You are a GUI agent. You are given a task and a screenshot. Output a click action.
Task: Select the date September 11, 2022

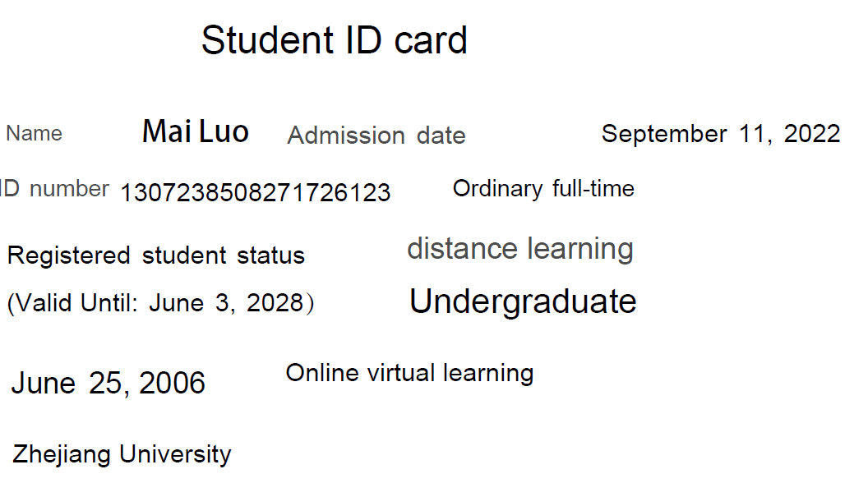click(x=721, y=134)
